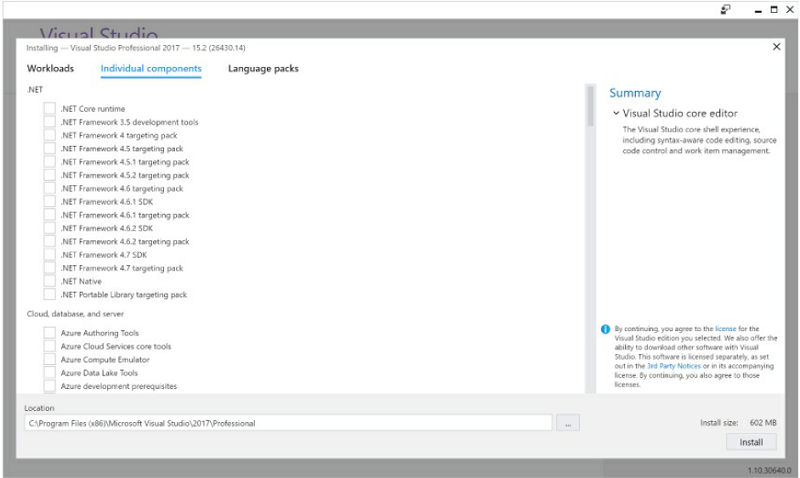Check .NET Framework 4.6.1 targeting pack

point(49,214)
